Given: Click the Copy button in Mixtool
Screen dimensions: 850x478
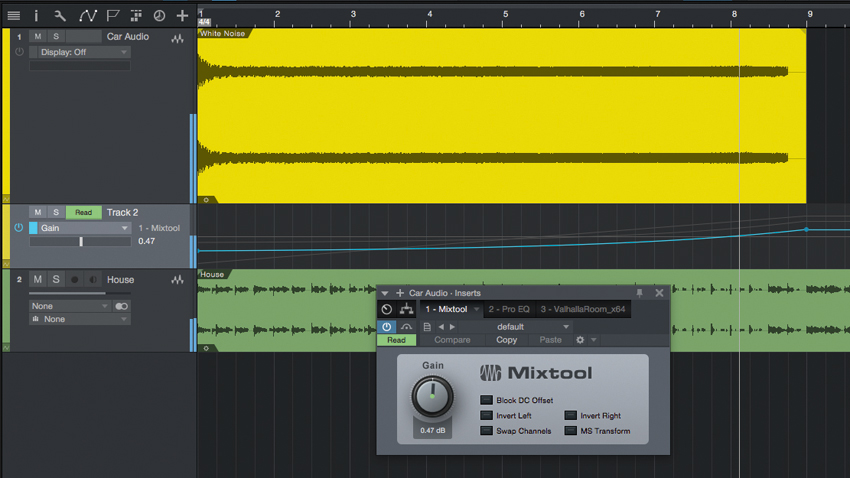Looking at the screenshot, I should pyautogui.click(x=506, y=340).
